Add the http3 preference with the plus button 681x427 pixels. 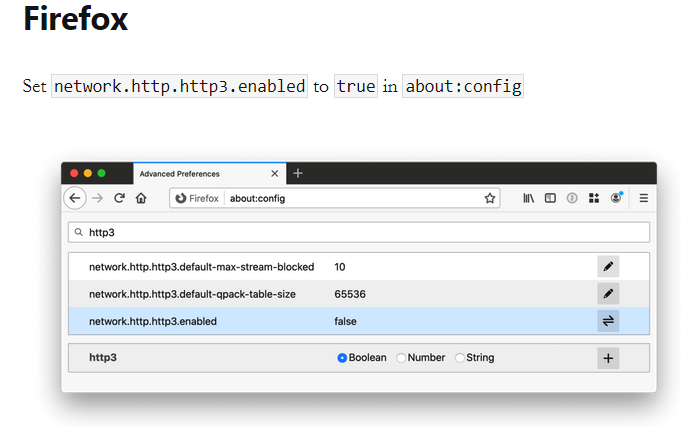pos(608,358)
